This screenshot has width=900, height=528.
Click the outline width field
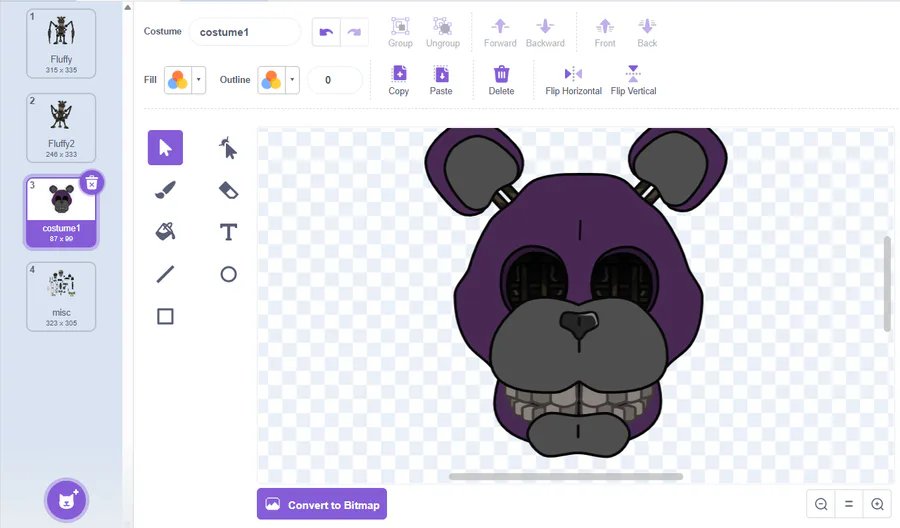tap(335, 80)
